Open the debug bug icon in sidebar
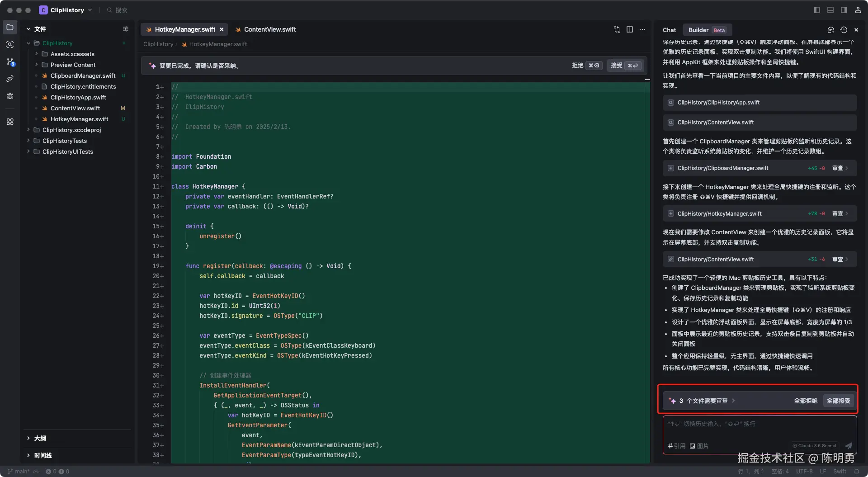 point(10,96)
